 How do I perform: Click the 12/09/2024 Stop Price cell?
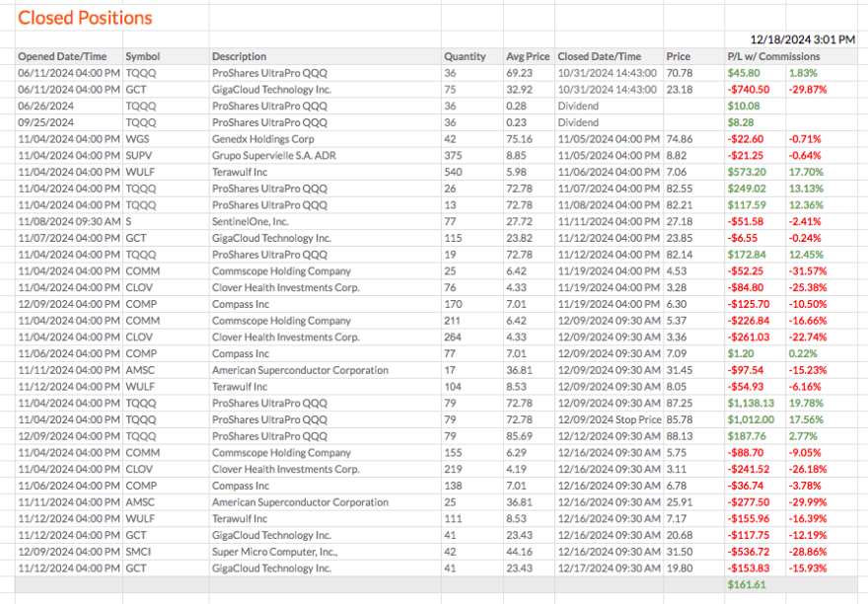coord(610,420)
